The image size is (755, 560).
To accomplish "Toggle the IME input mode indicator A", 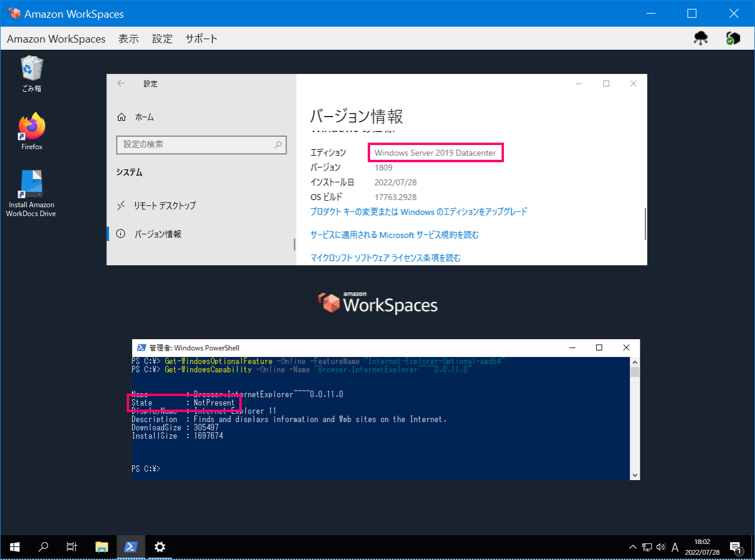I will coord(675,547).
